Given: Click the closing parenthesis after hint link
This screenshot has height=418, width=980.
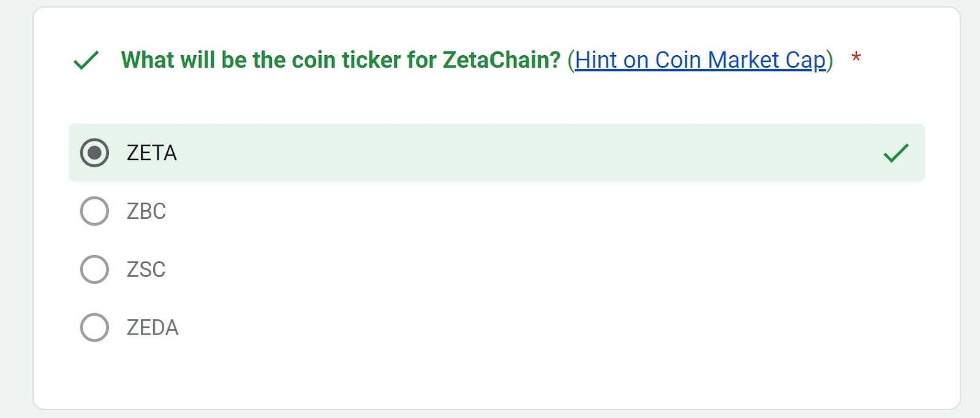Looking at the screenshot, I should (830, 60).
